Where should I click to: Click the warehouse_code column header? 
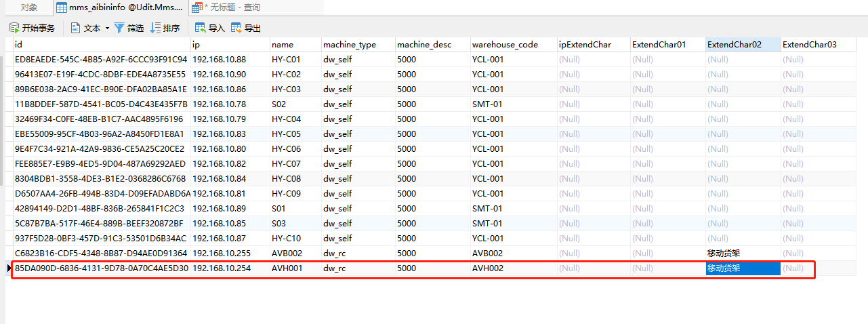click(505, 45)
